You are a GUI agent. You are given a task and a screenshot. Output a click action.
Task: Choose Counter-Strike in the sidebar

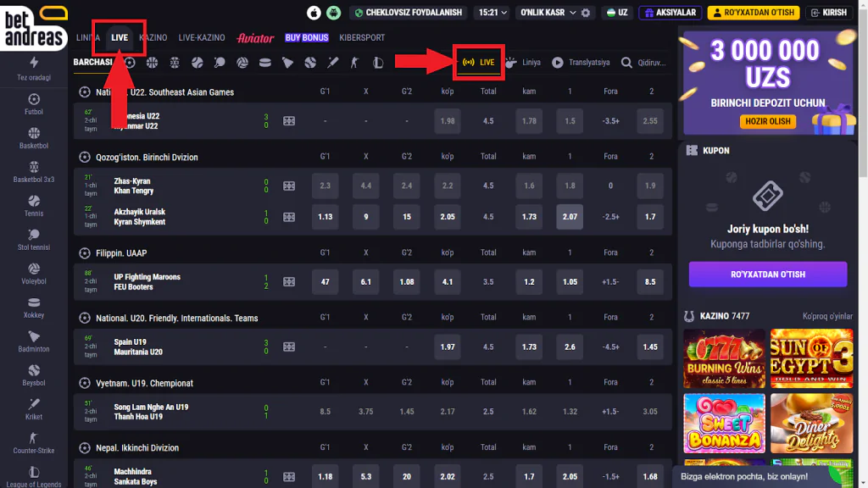pyautogui.click(x=34, y=443)
